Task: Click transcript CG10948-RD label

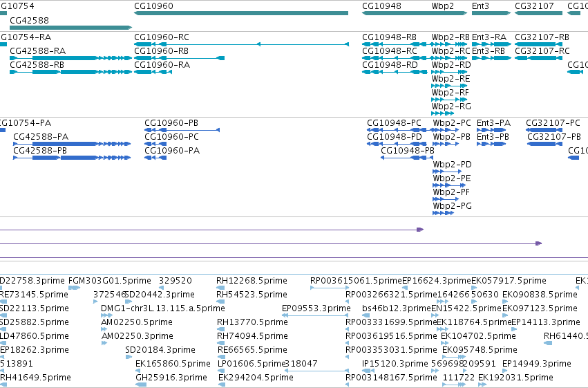Action: click(x=390, y=65)
